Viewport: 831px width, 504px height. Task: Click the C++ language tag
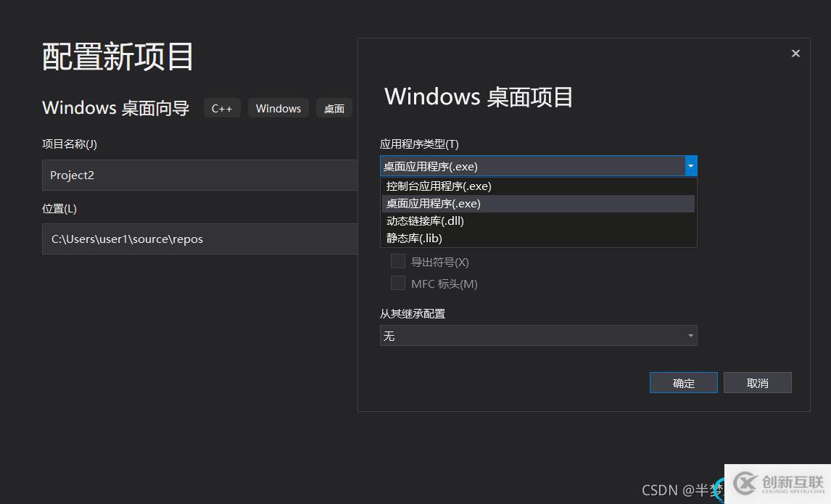(x=222, y=108)
